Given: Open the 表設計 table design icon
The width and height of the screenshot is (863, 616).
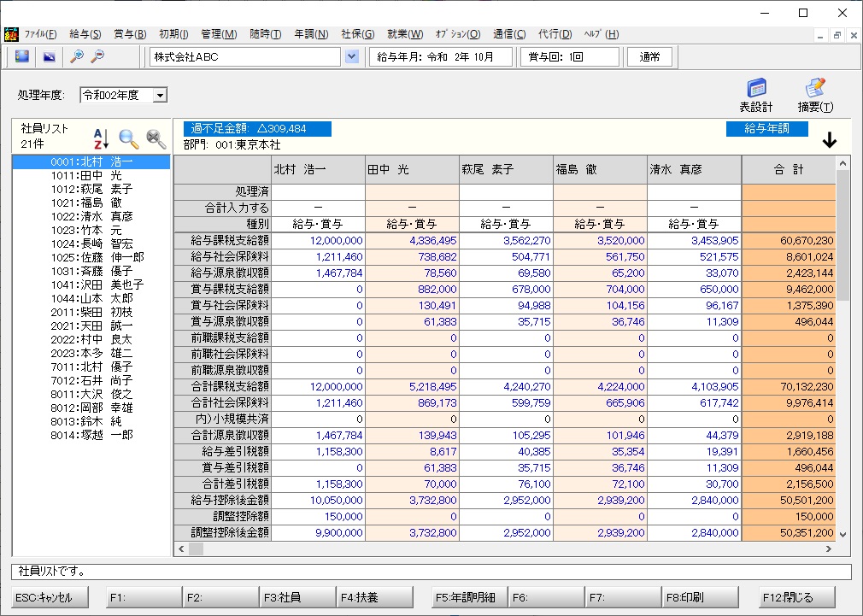Looking at the screenshot, I should [756, 96].
